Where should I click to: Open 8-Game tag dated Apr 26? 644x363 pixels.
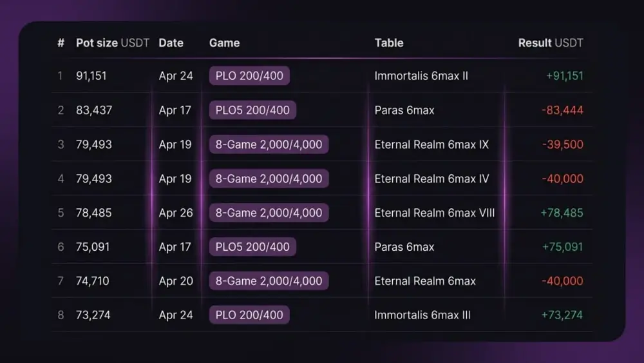point(269,213)
